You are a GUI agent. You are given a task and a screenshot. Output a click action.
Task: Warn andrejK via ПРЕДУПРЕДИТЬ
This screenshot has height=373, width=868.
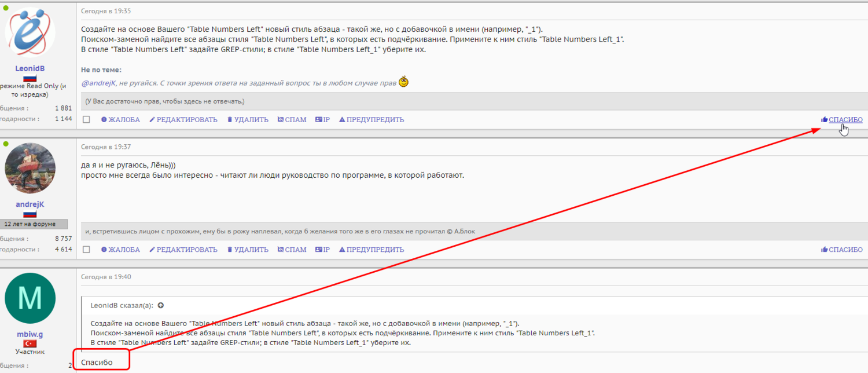[x=372, y=250]
